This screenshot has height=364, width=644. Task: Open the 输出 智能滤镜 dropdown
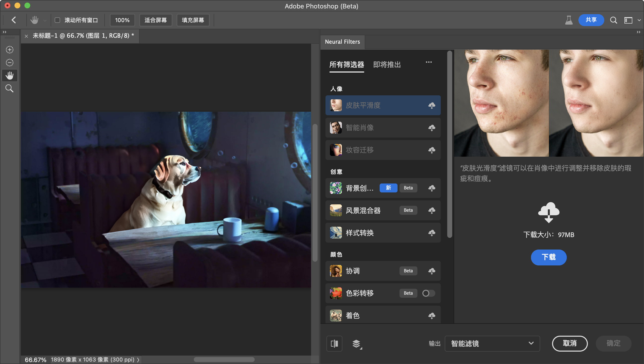pos(492,343)
